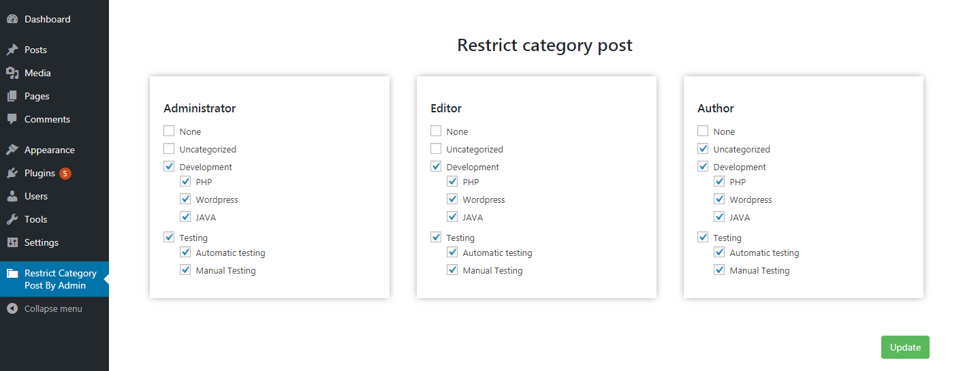Uncheck Manual Testing for Administrator
Viewport: 980px width, 371px height.
pyautogui.click(x=185, y=270)
